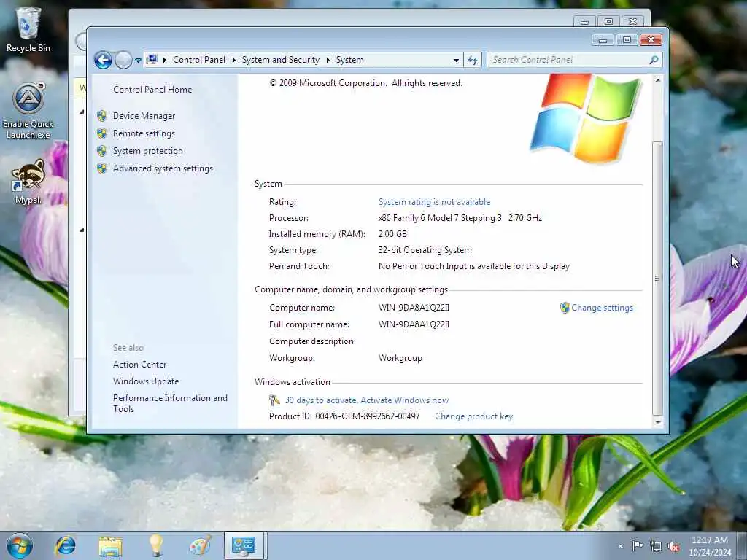Click the light bulb taskbar icon
This screenshot has height=560, width=747.
(156, 545)
